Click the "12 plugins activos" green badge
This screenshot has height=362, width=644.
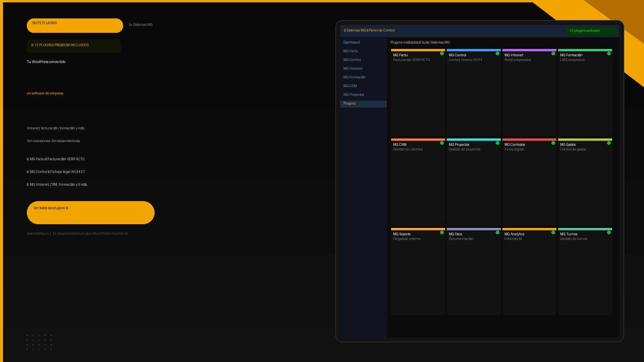[x=591, y=31]
